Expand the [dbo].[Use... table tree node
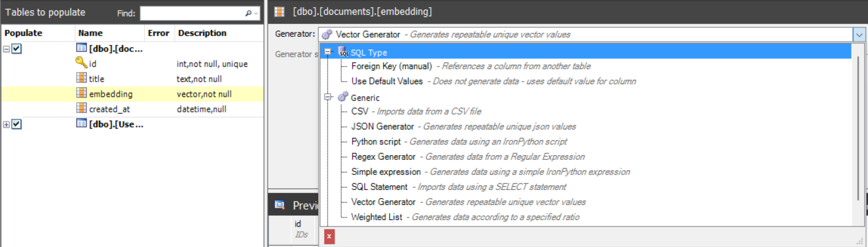Viewport: 868px width, 247px height. (7, 125)
